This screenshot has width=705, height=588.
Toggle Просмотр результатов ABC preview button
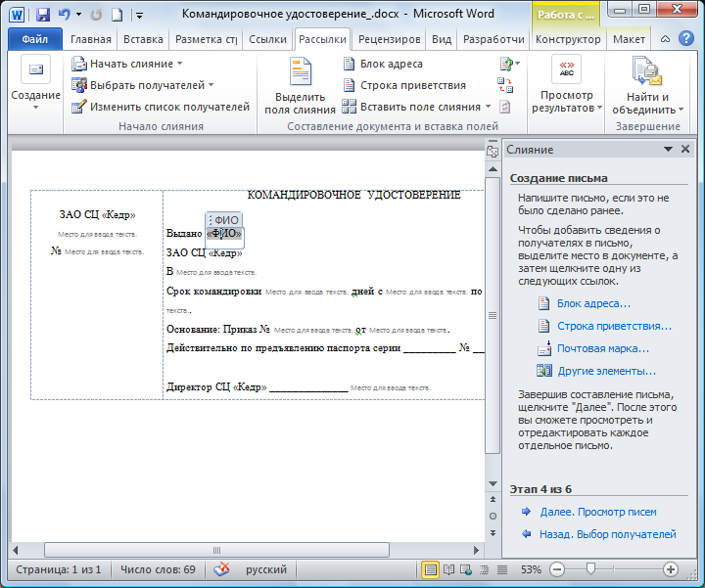pyautogui.click(x=567, y=69)
